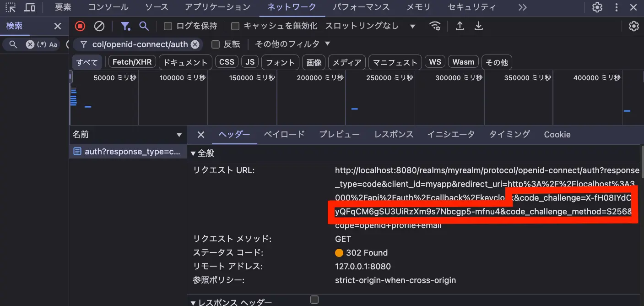Switch to the ペイロード tab
Image resolution: width=644 pixels, height=306 pixels.
pyautogui.click(x=284, y=134)
